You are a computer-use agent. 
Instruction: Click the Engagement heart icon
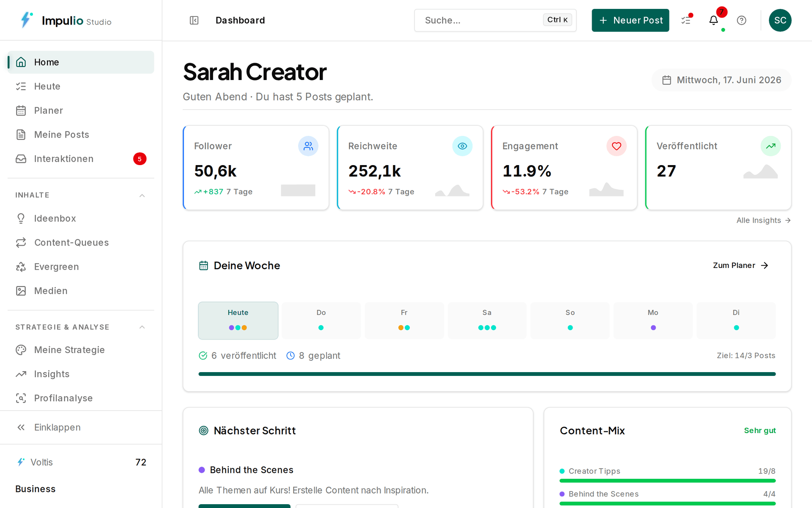point(617,146)
